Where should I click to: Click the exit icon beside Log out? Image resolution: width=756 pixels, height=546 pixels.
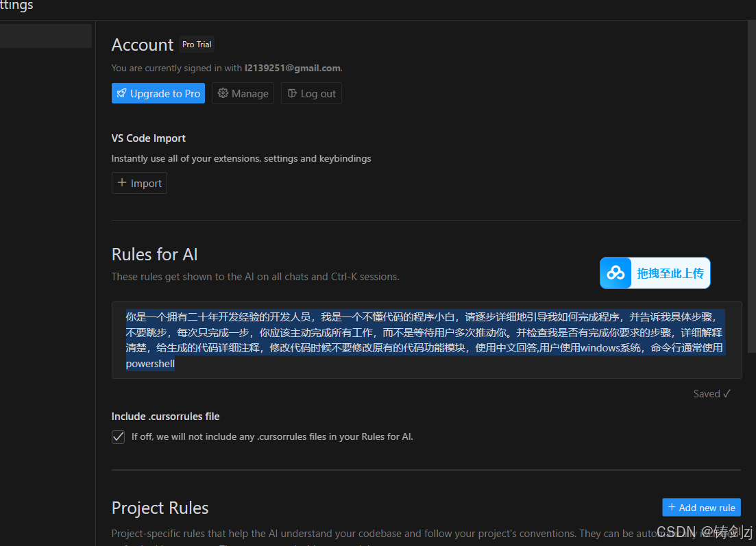tap(292, 93)
